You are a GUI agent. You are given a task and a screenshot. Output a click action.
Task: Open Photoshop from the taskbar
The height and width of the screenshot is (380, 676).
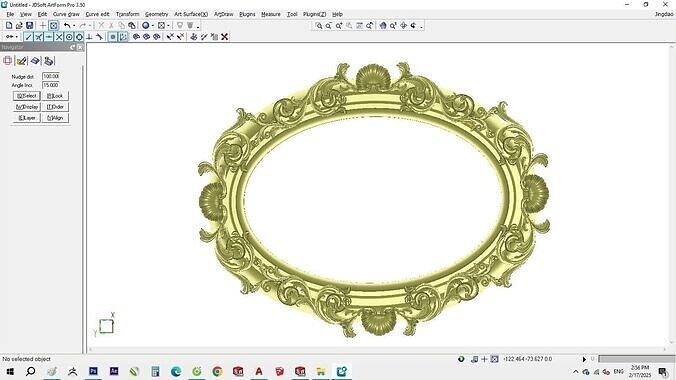[x=93, y=371]
